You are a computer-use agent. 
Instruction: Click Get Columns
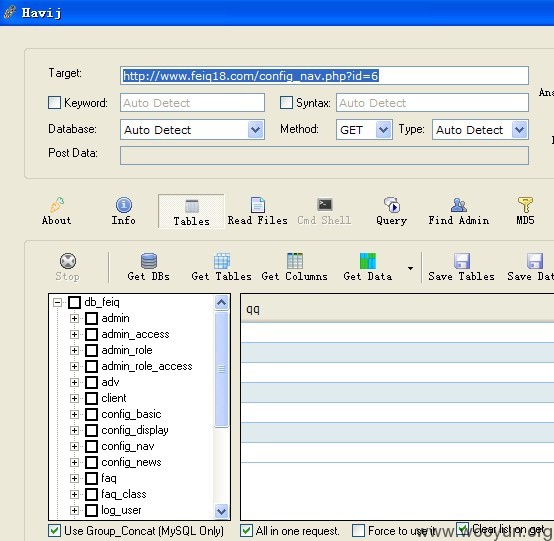pos(295,267)
